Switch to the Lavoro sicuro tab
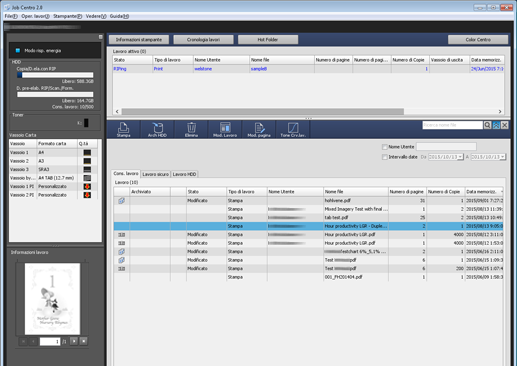This screenshot has height=366, width=517. pyautogui.click(x=155, y=174)
